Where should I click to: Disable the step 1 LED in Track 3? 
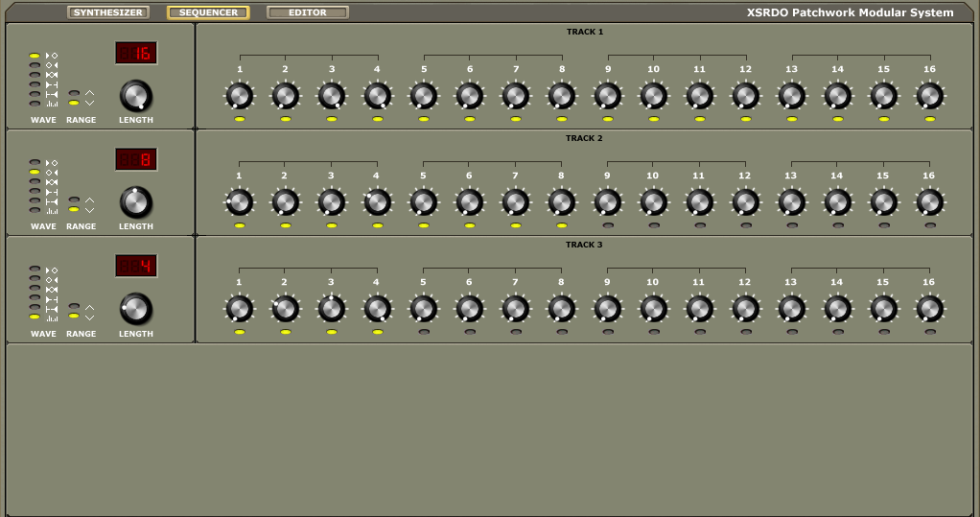coord(240,332)
